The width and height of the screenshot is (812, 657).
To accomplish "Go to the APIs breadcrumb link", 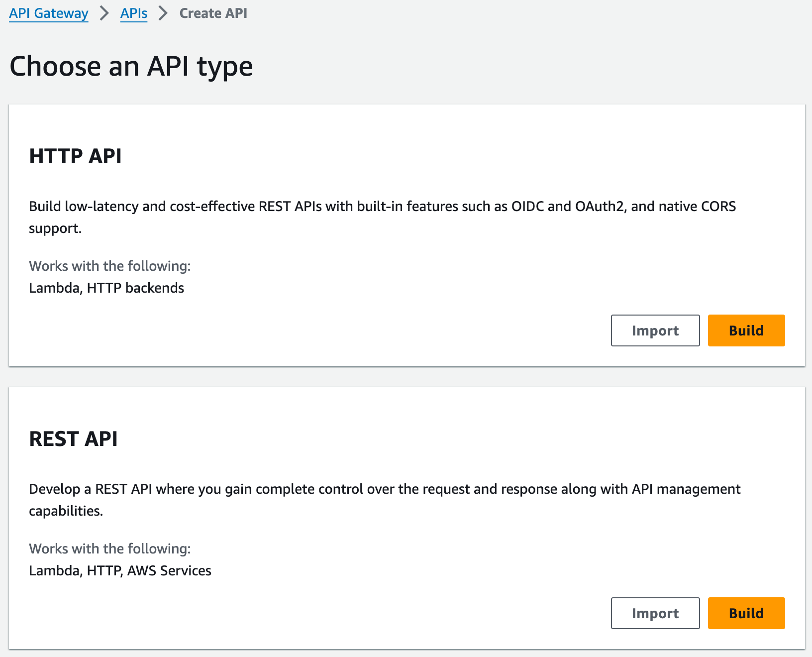I will (134, 13).
